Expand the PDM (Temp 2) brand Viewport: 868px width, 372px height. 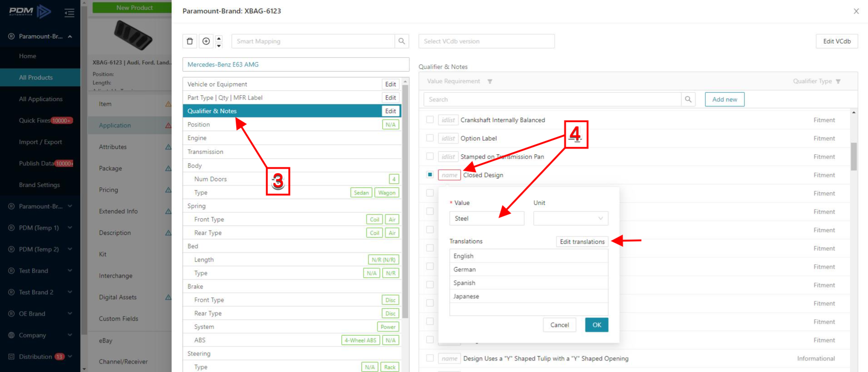tap(70, 249)
